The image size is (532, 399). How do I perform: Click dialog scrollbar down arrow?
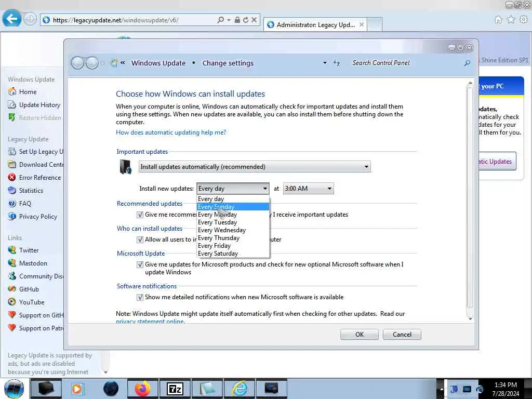coord(470,318)
